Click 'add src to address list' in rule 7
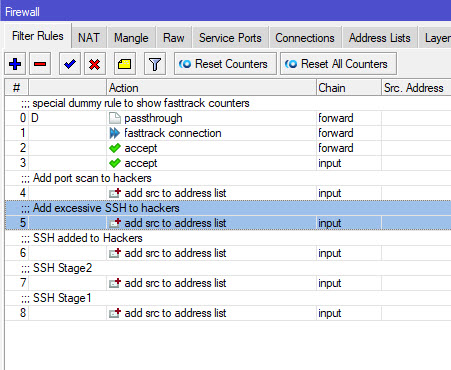This screenshot has width=451, height=370. pyautogui.click(x=175, y=283)
